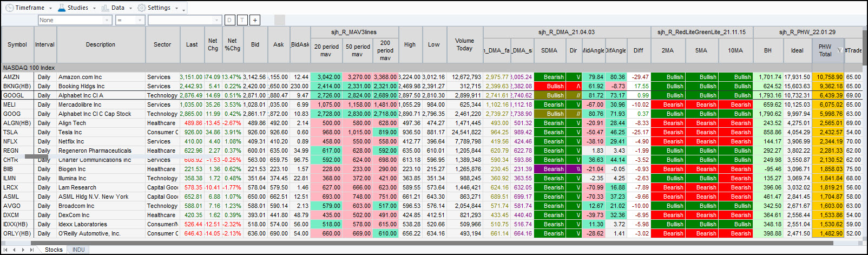Click the Regeneron Pharmaceuticals description cell
The image size is (868, 255).
pyautogui.click(x=101, y=151)
